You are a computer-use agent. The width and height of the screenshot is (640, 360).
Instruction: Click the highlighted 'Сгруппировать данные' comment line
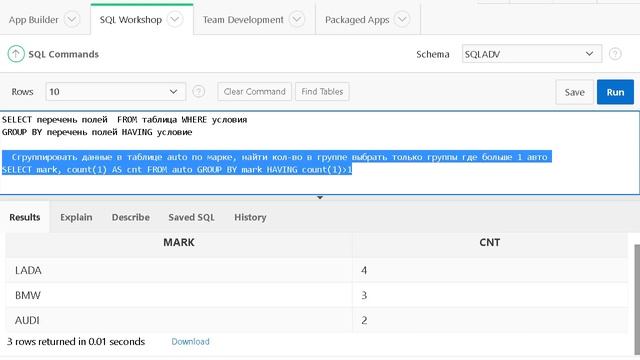pyautogui.click(x=277, y=157)
